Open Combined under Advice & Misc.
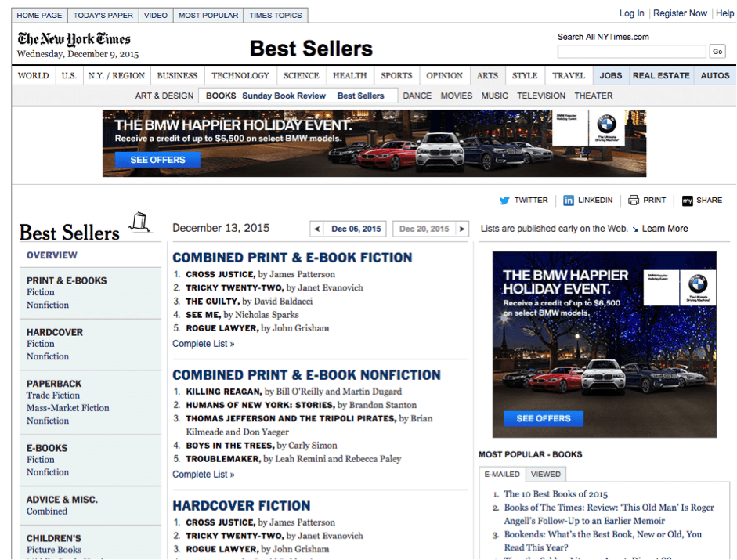This screenshot has width=737, height=560. [x=47, y=511]
